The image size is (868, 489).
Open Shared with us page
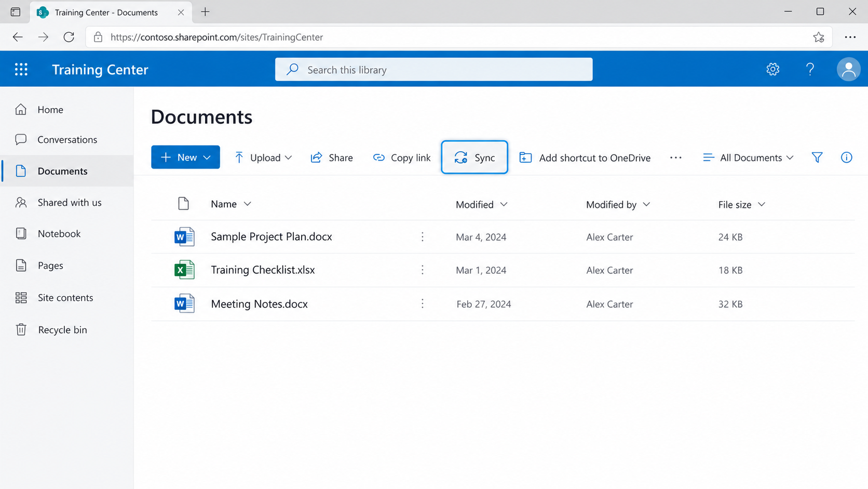67,203
